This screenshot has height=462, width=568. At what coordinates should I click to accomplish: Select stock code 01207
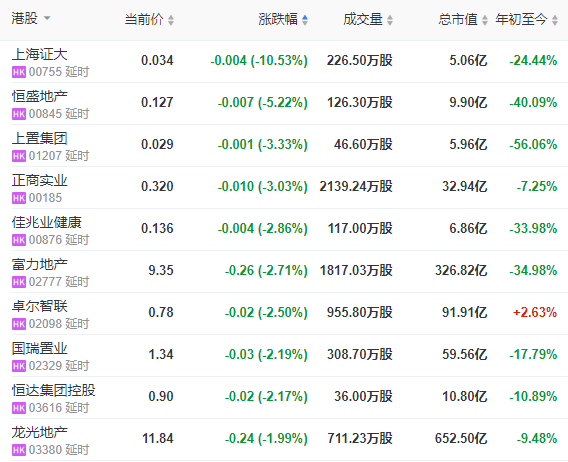[45, 156]
